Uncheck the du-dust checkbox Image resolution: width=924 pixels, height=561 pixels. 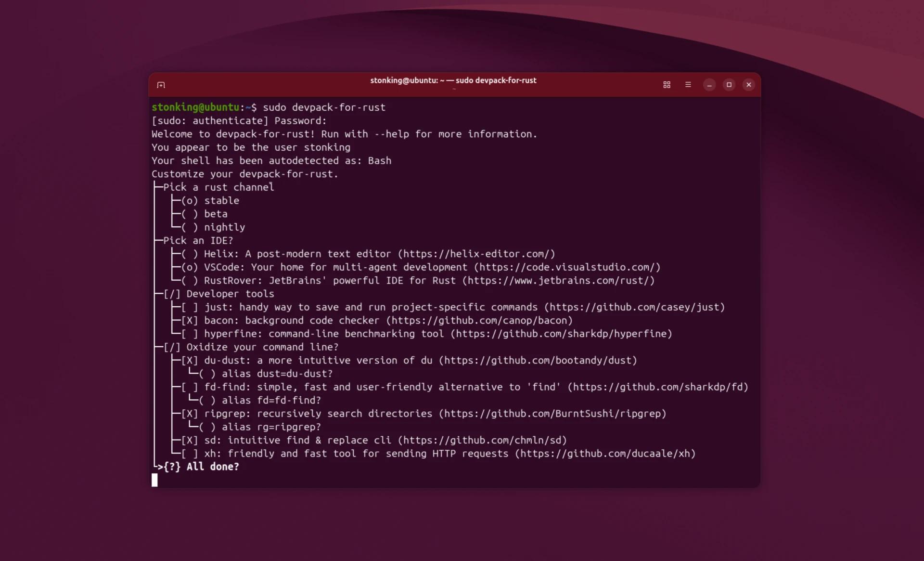pyautogui.click(x=190, y=361)
